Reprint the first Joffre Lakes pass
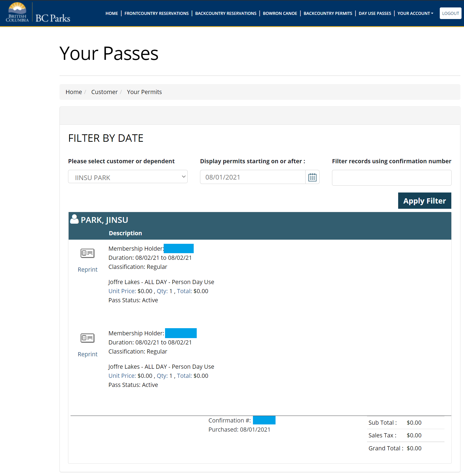The width and height of the screenshot is (464, 476). [x=87, y=269]
